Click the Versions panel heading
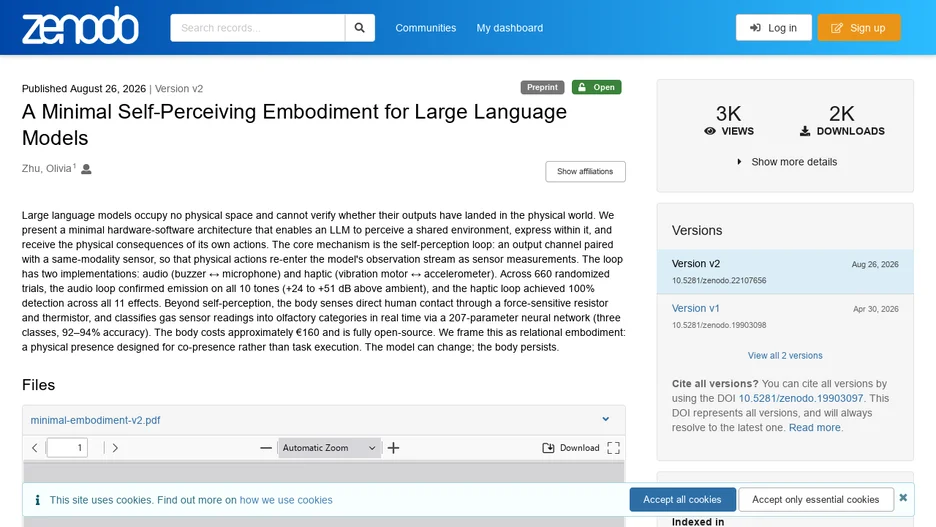 (697, 230)
